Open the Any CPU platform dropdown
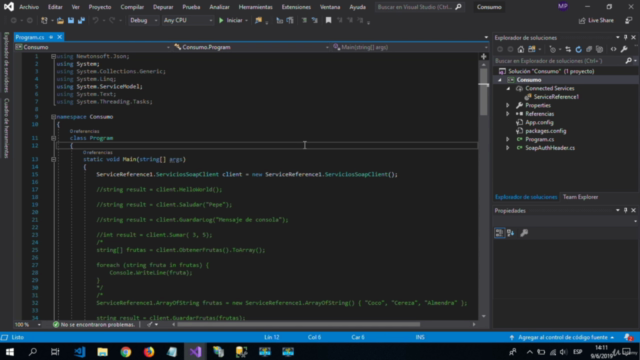Image resolution: width=640 pixels, height=360 pixels. click(x=188, y=20)
